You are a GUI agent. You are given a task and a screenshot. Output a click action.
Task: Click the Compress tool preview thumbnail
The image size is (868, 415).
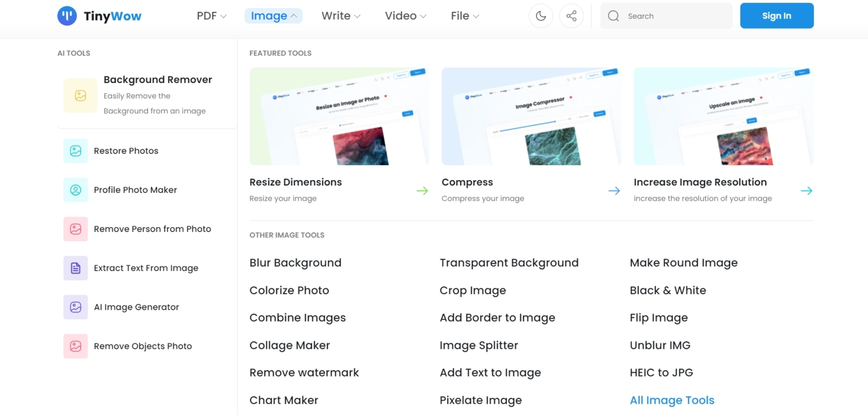(531, 116)
